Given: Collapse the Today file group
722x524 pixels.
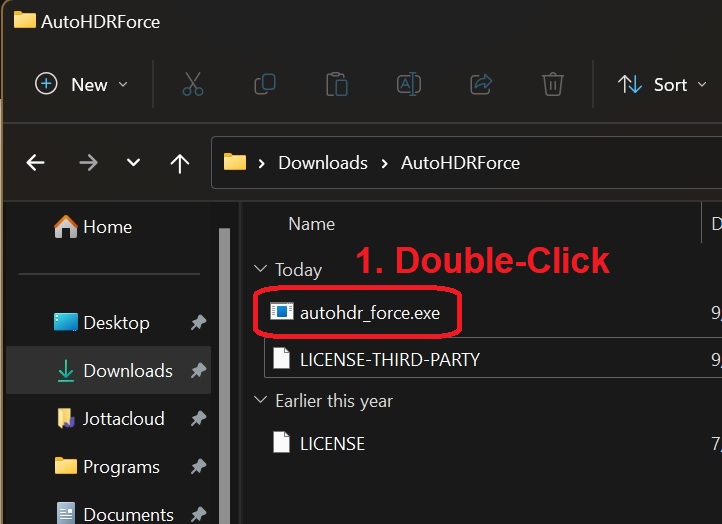Looking at the screenshot, I should click(x=261, y=270).
